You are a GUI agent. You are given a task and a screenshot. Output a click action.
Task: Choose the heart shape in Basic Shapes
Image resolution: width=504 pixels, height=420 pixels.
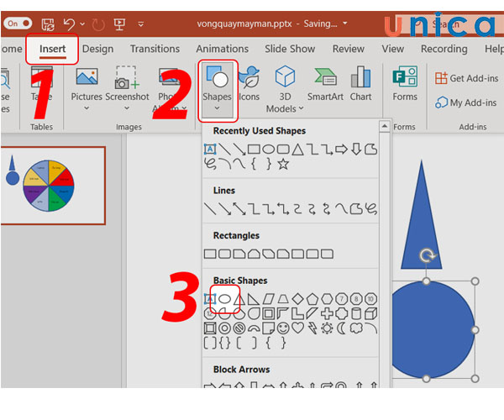(298, 327)
